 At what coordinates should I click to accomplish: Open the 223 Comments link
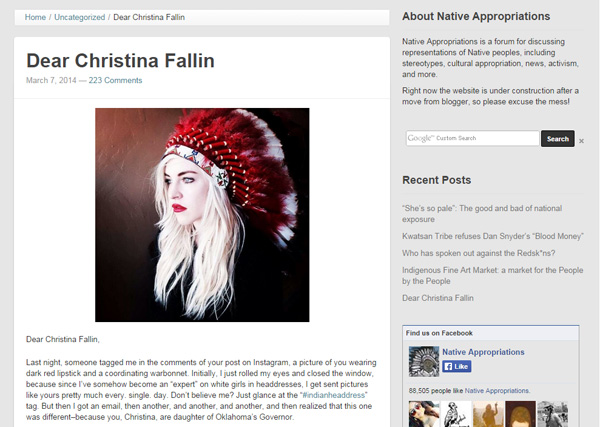[115, 80]
